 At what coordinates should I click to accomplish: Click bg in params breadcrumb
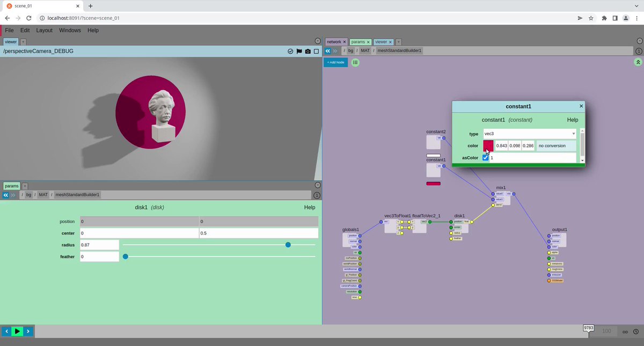coord(28,195)
